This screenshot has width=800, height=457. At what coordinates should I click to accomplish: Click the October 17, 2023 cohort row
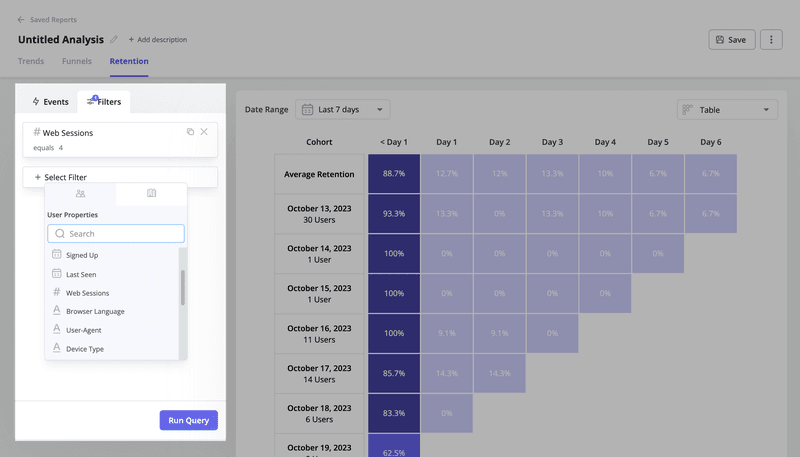[319, 373]
